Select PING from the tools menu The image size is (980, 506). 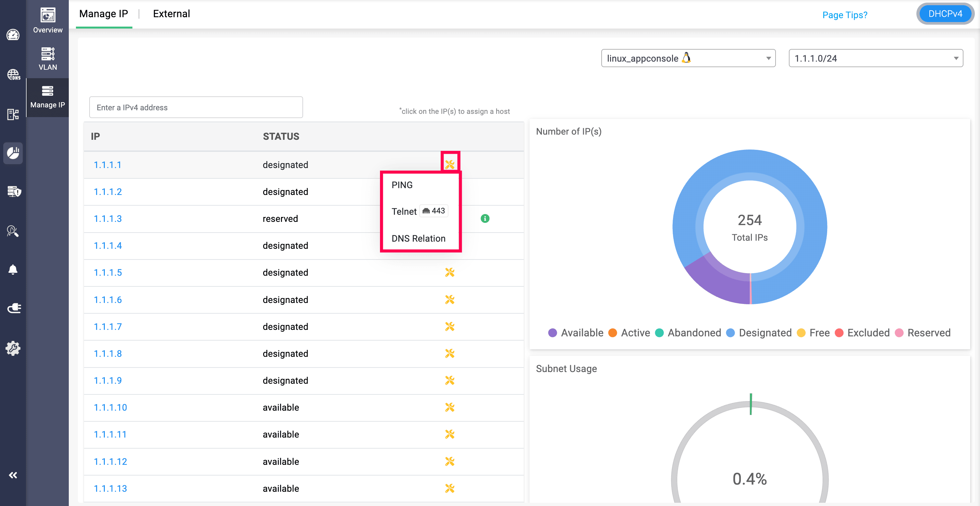tap(402, 185)
